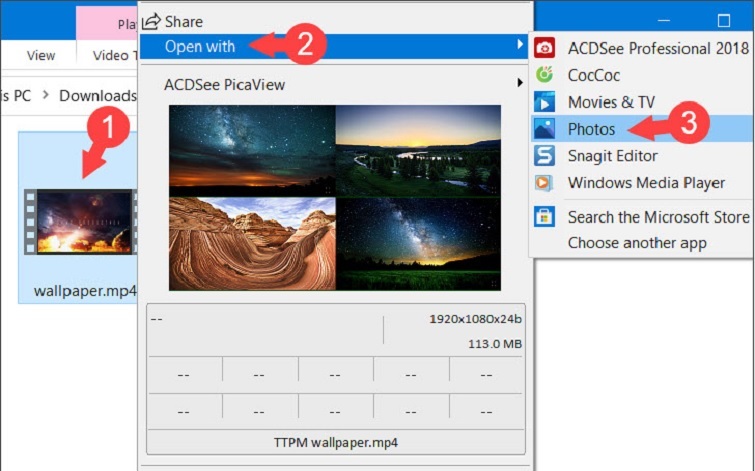
Task: Switch to the View ribbon tab
Action: coord(41,56)
